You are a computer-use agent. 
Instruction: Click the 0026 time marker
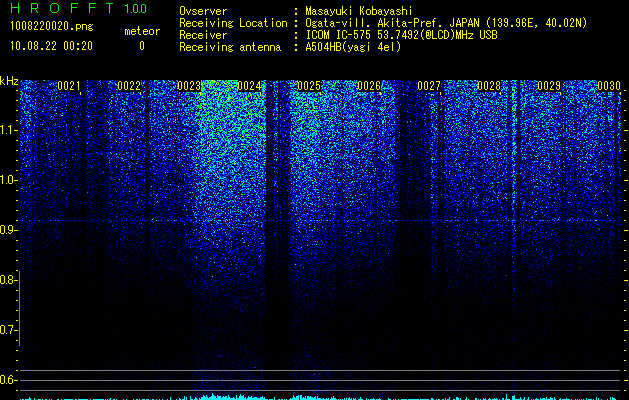pos(369,86)
